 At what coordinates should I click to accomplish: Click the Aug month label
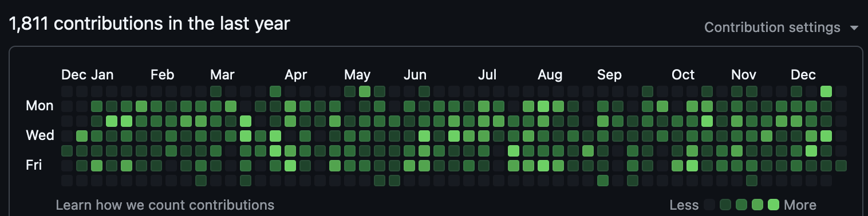[x=550, y=75]
